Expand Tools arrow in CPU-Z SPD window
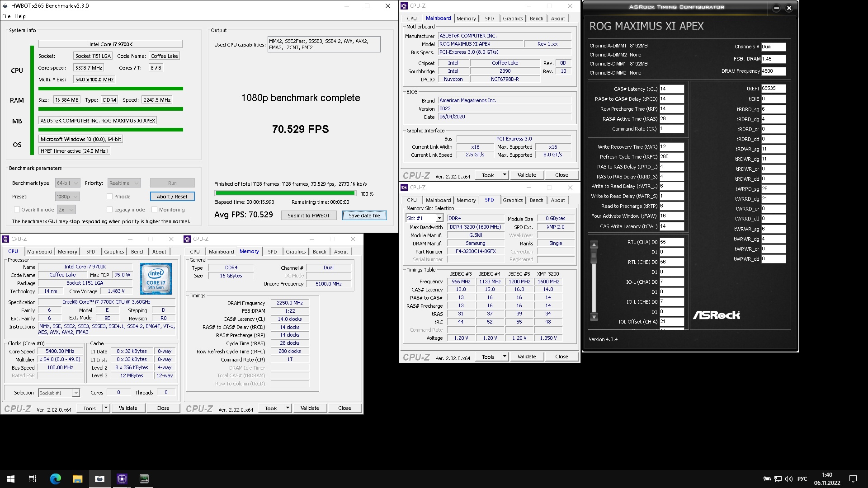Viewport: 868px width, 488px height. click(505, 357)
